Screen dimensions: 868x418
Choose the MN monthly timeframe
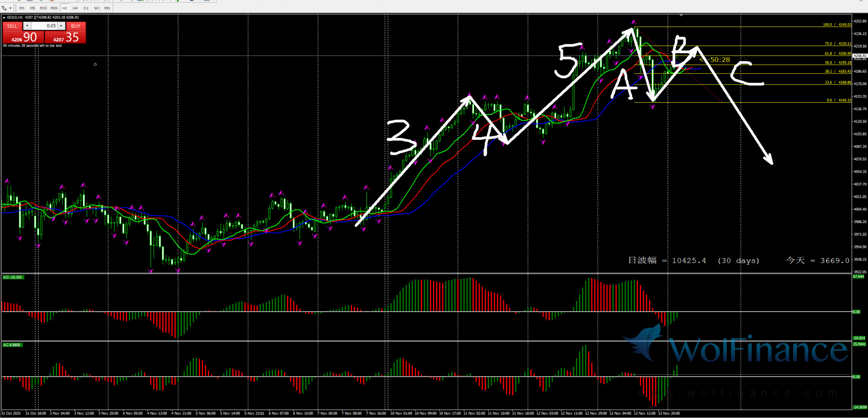[x=107, y=8]
